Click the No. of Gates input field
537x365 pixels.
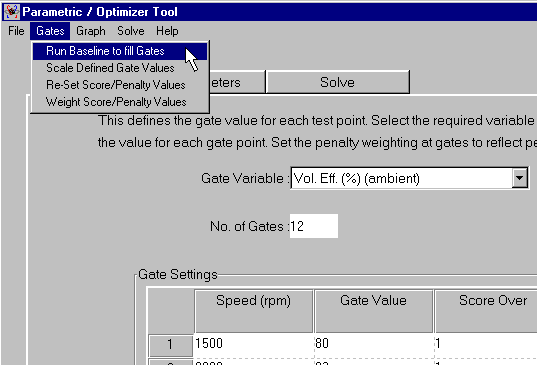[314, 226]
